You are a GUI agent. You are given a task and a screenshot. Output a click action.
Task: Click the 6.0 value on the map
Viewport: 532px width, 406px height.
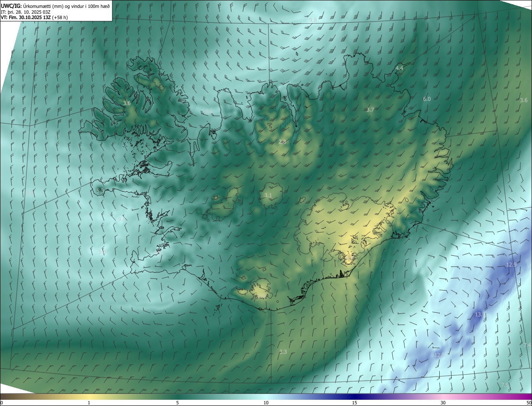click(x=427, y=99)
